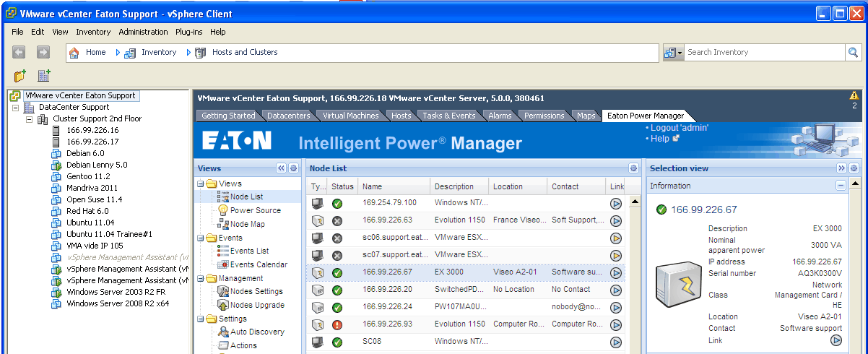Click the Events Calendar icon
Screen dimensions: 868x354
click(223, 264)
